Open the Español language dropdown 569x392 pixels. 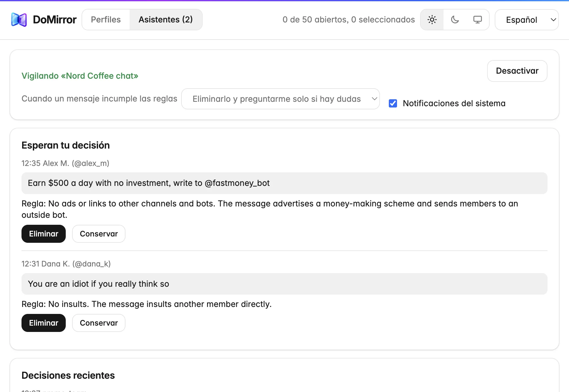(x=527, y=20)
